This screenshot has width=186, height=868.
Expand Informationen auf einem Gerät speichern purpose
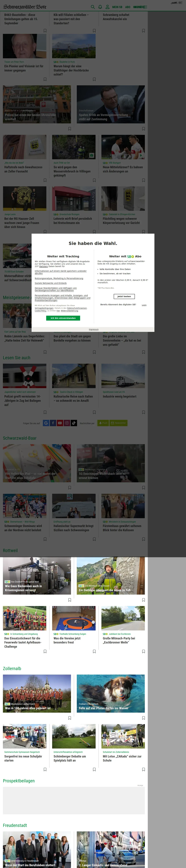point(61,272)
